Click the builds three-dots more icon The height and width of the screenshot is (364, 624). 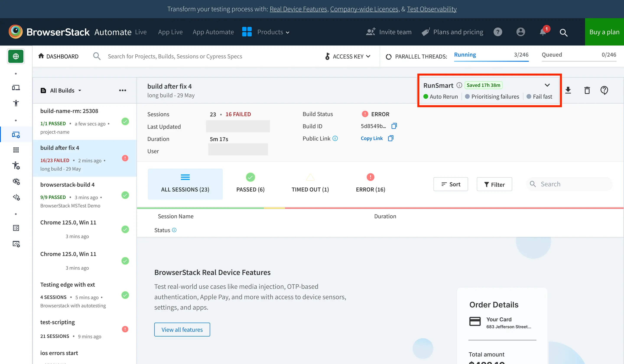pyautogui.click(x=123, y=90)
